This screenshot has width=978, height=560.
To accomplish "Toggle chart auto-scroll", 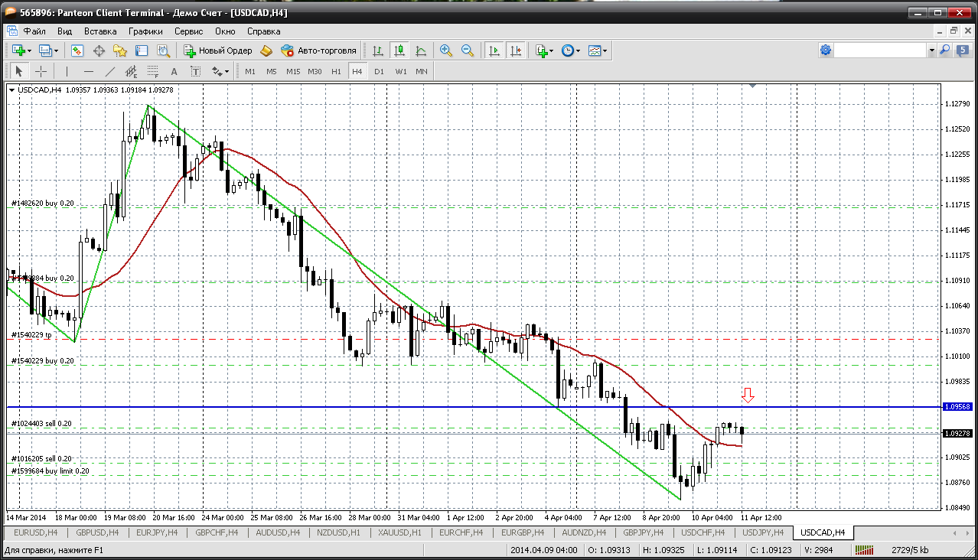I will [494, 50].
